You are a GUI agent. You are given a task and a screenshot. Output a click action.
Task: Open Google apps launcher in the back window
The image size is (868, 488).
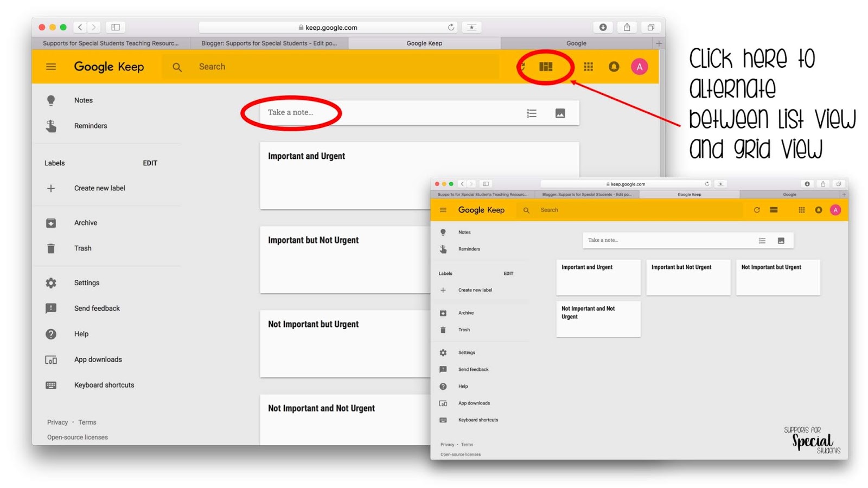click(588, 67)
